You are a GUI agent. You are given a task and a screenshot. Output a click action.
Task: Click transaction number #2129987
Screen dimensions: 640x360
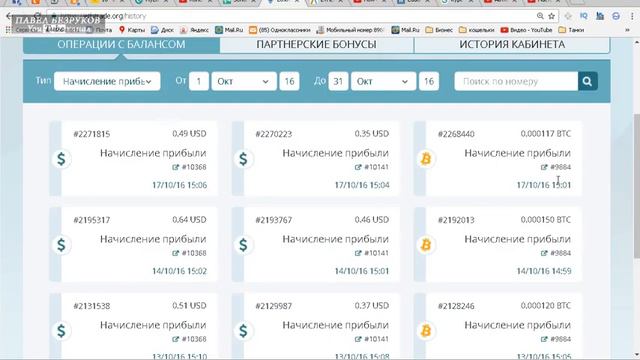click(274, 306)
